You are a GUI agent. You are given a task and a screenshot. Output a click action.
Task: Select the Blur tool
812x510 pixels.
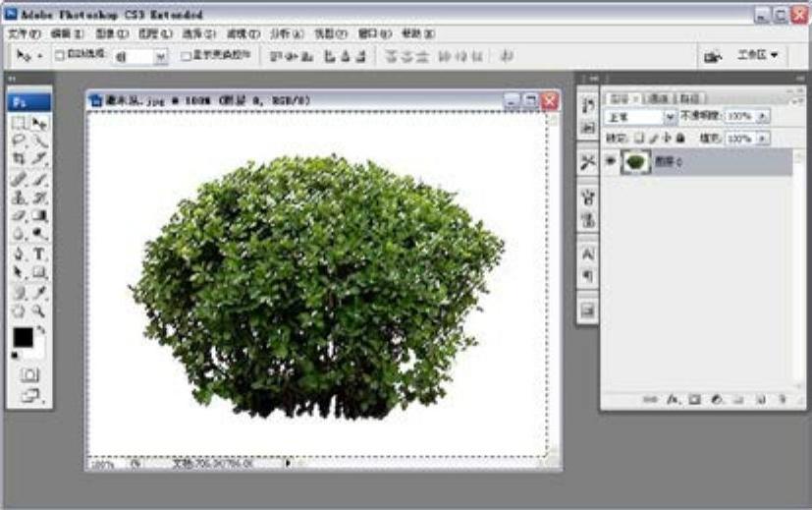[19, 233]
